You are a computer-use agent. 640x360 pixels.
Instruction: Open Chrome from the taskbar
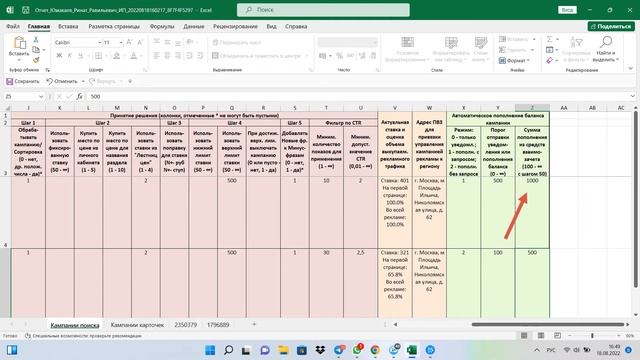pos(375,350)
